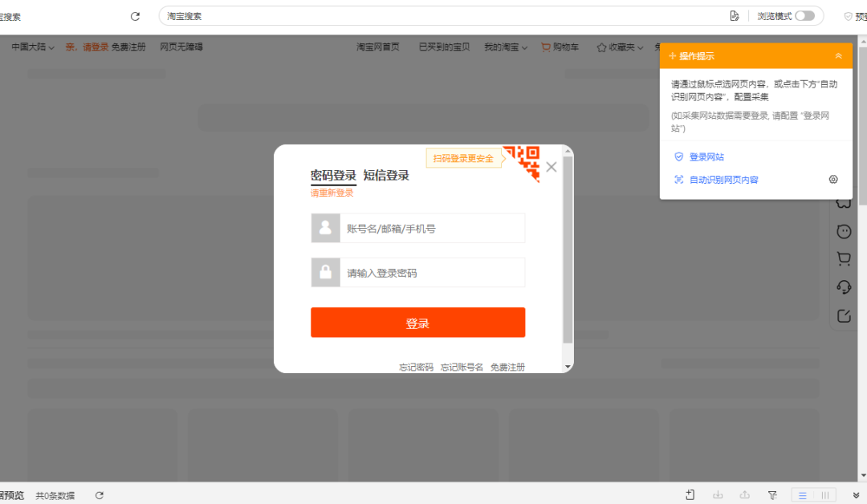Collapse the 操作提示 panel
The image size is (867, 504).
point(838,56)
